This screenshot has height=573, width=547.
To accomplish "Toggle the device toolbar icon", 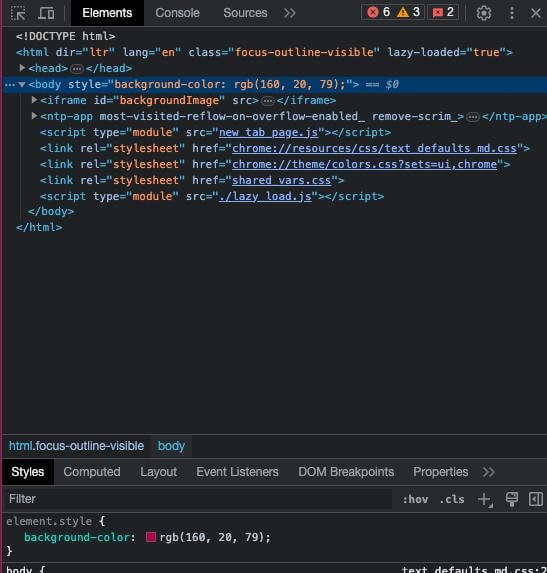I will click(46, 14).
